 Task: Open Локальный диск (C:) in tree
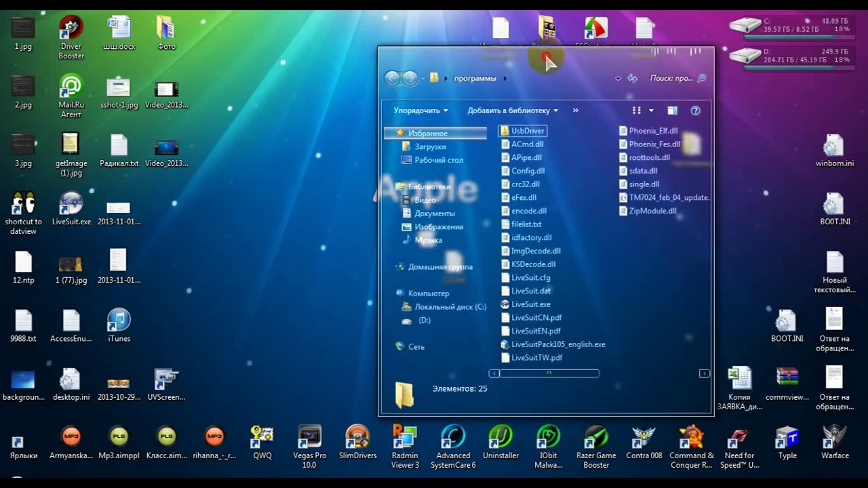tap(450, 307)
